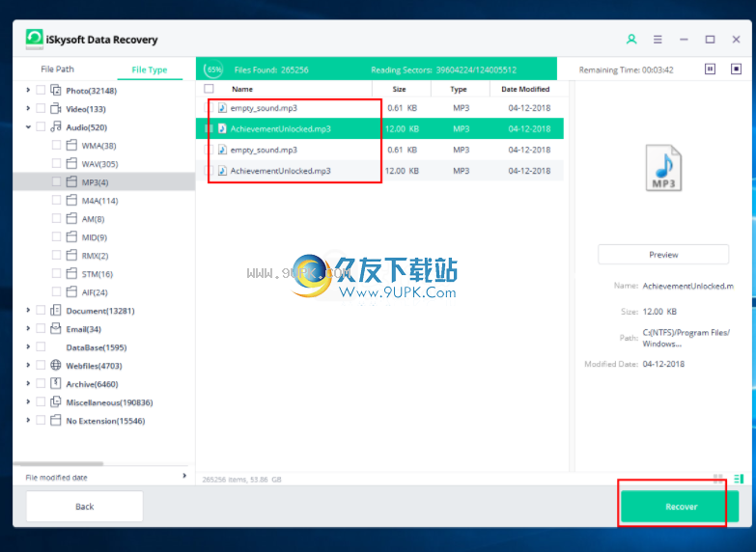Click the Back button

coord(84,507)
